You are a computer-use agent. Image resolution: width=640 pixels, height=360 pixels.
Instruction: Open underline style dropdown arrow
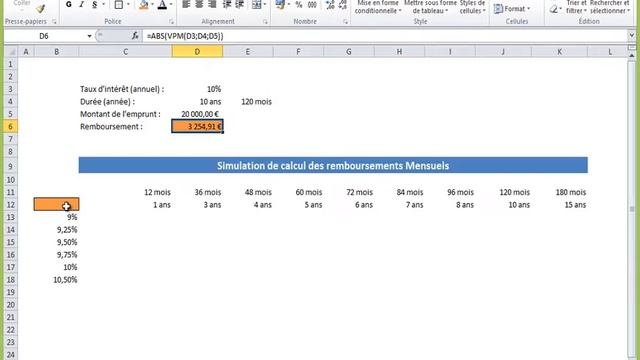click(103, 4)
